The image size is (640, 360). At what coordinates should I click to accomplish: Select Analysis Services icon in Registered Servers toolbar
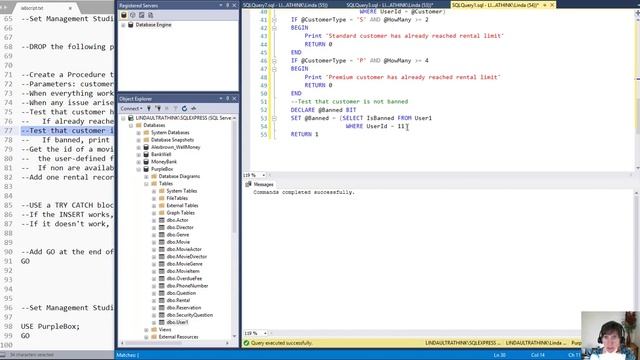(x=133, y=15)
